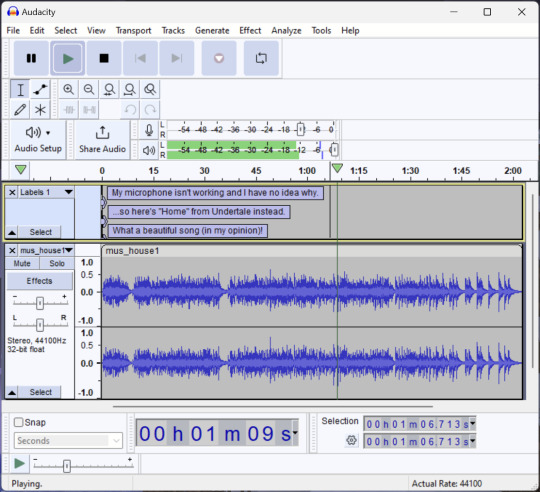Click the green Play button
540x492 pixels.
[x=68, y=58]
